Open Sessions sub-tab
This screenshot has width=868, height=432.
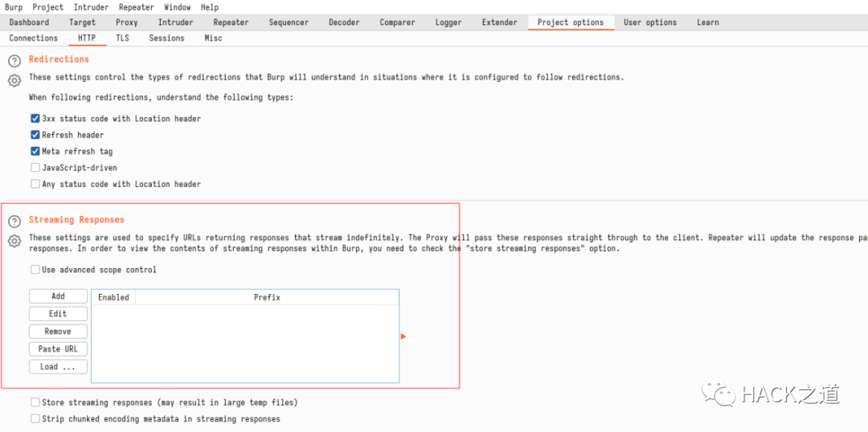click(166, 39)
